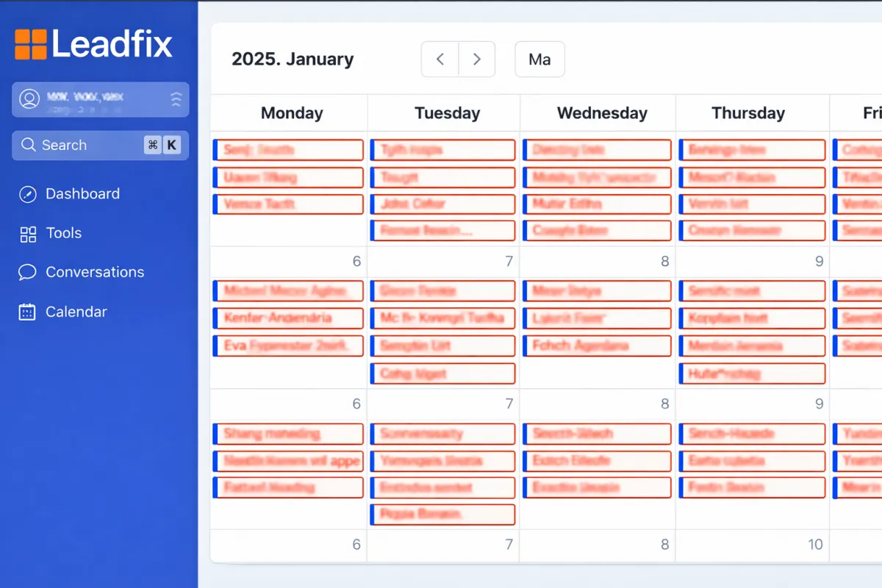The image size is (882, 588).
Task: Open the Dashboard menu item
Action: 82,194
